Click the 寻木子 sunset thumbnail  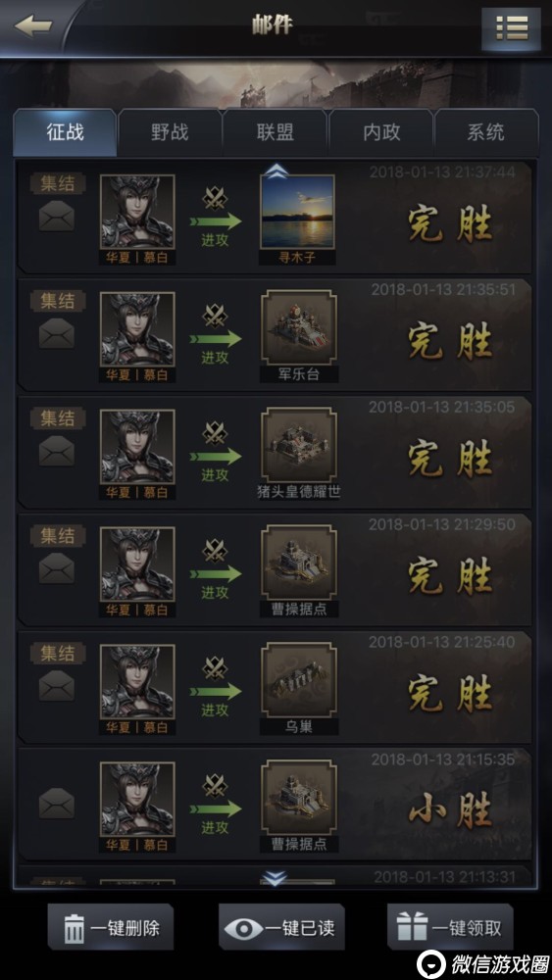(x=298, y=212)
